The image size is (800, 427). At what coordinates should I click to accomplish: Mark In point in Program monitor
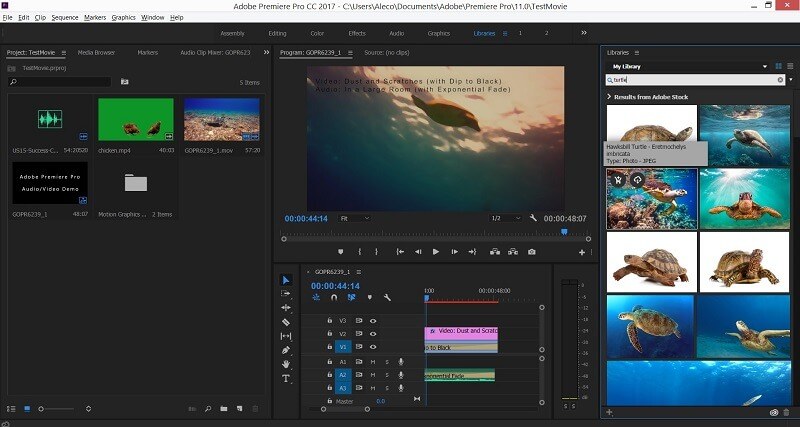(x=360, y=252)
